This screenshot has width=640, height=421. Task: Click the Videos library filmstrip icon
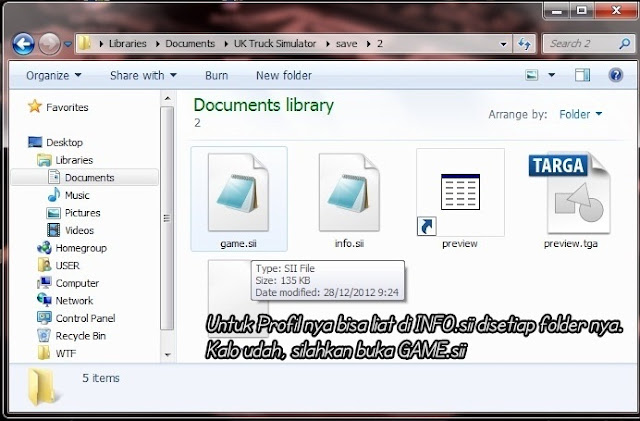pos(53,230)
